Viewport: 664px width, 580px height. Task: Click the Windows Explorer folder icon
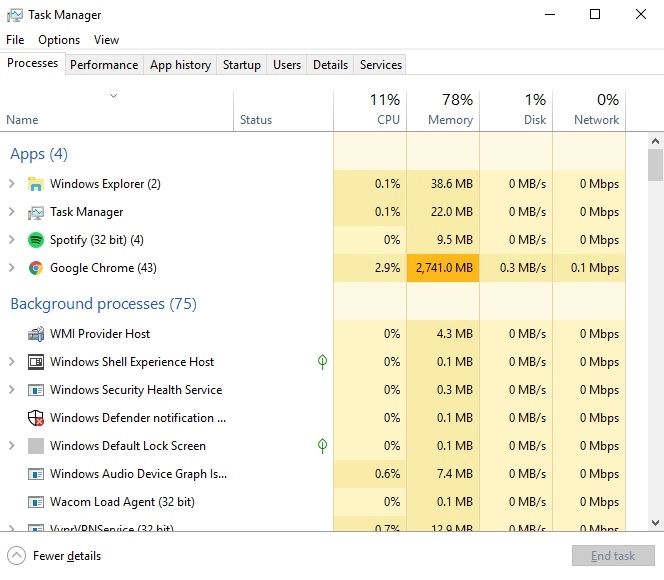point(36,184)
